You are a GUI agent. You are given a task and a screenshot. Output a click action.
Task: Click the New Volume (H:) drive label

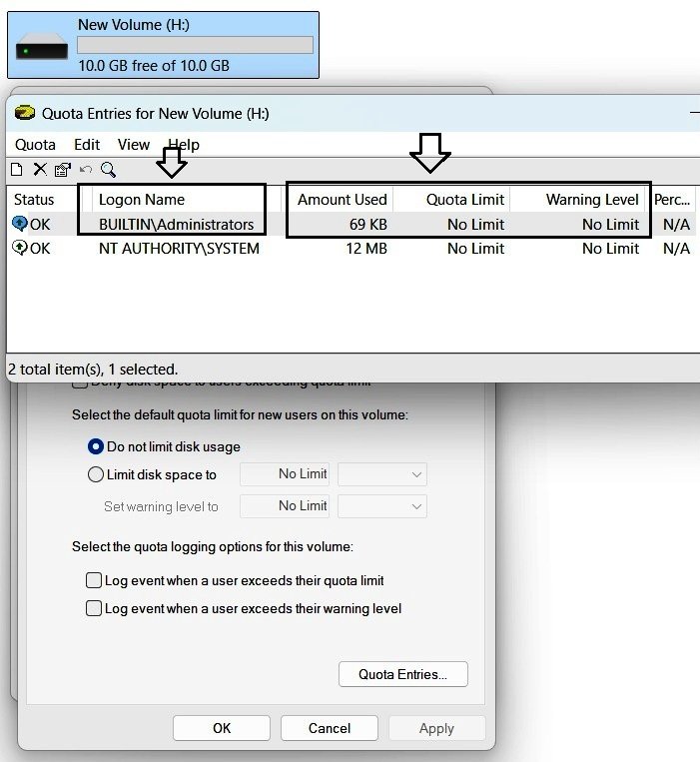(x=134, y=25)
